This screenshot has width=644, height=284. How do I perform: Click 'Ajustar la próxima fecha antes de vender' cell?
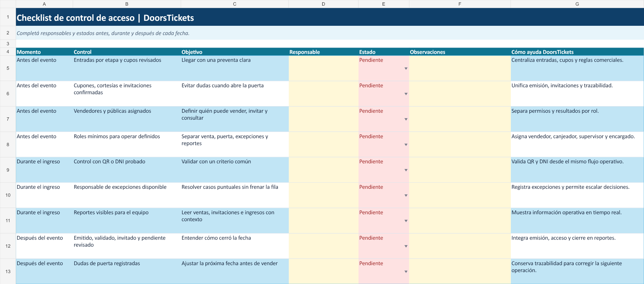point(235,271)
